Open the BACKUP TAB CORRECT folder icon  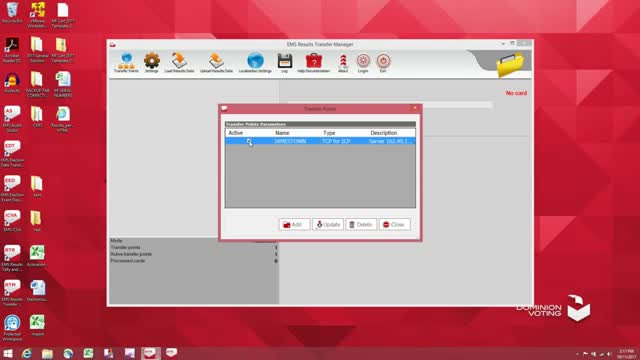[x=37, y=84]
